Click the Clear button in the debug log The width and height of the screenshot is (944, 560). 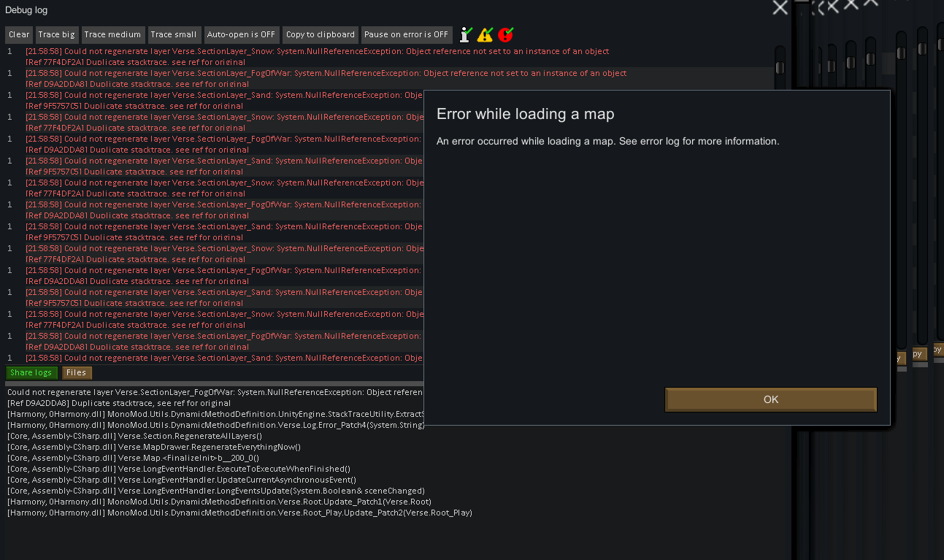tap(19, 34)
